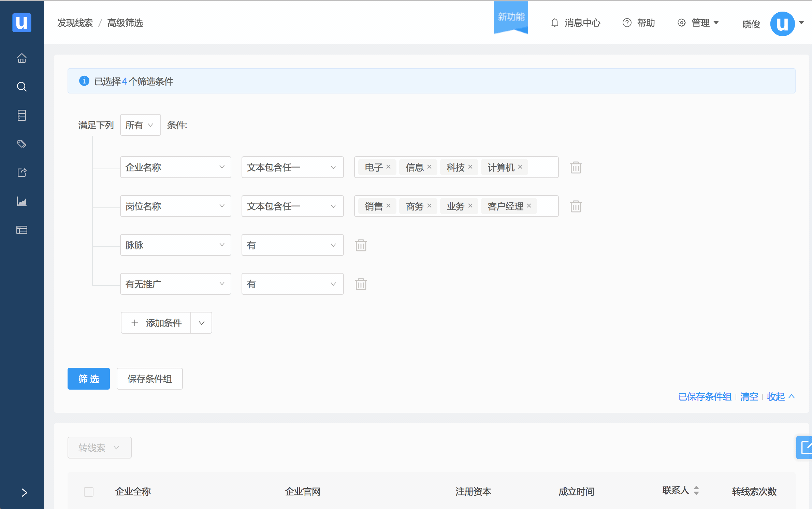Click the 晓俊 username text
The height and width of the screenshot is (509, 812).
pos(751,24)
